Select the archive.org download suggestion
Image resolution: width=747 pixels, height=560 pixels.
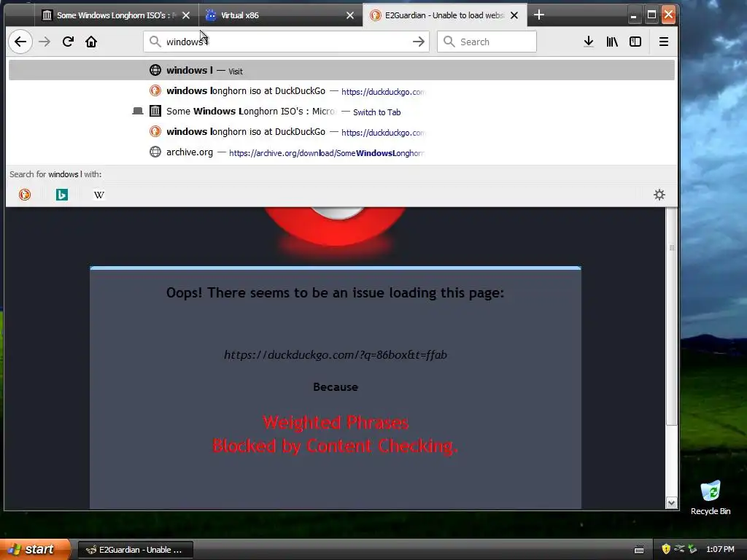click(341, 152)
